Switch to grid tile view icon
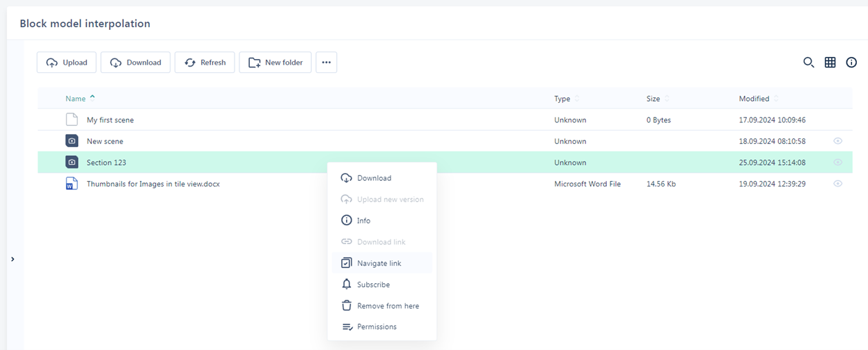Screen dimensions: 868x350 click(830, 63)
